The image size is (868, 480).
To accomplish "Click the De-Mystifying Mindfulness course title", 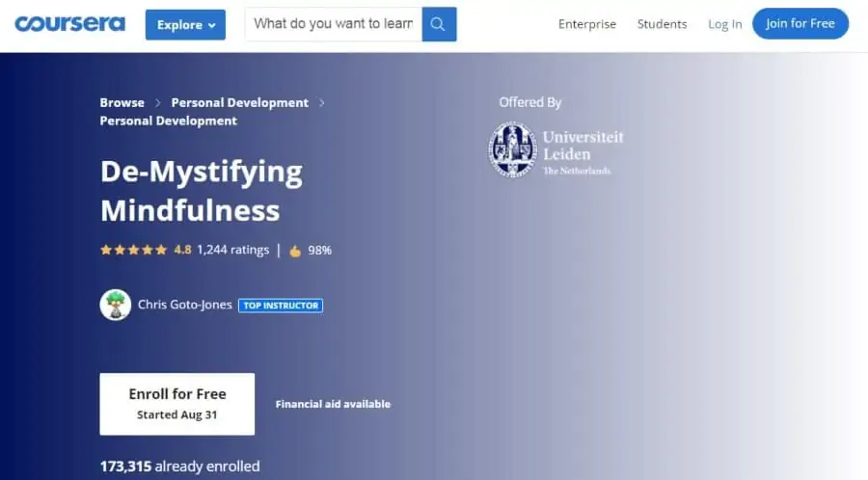I will coord(201,191).
